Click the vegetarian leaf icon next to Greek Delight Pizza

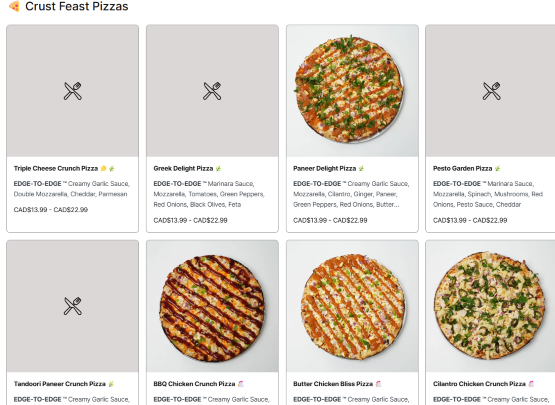[x=218, y=169]
